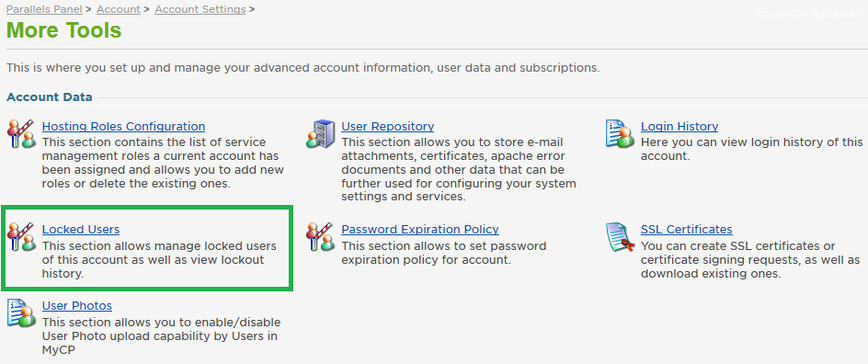Click the SSL Certificates icon
This screenshot has width=868, height=364.
tap(620, 237)
